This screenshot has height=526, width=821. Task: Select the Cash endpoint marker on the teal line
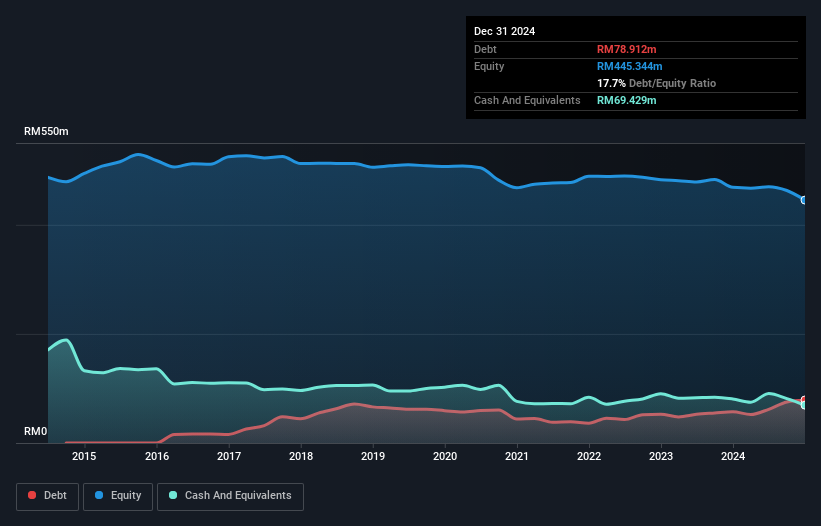pos(804,405)
